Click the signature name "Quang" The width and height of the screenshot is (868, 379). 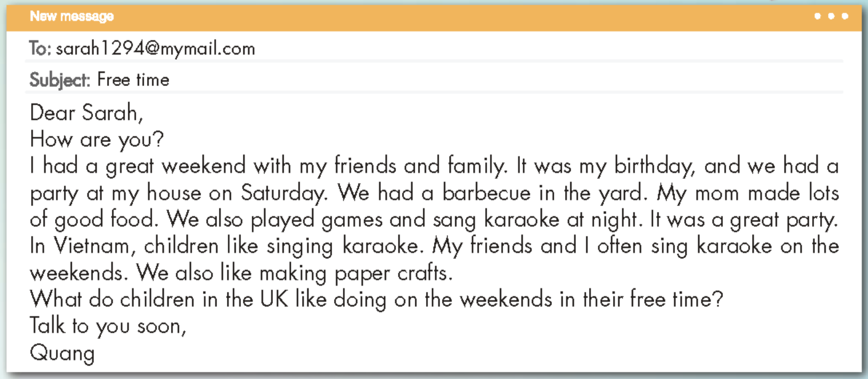pos(62,353)
